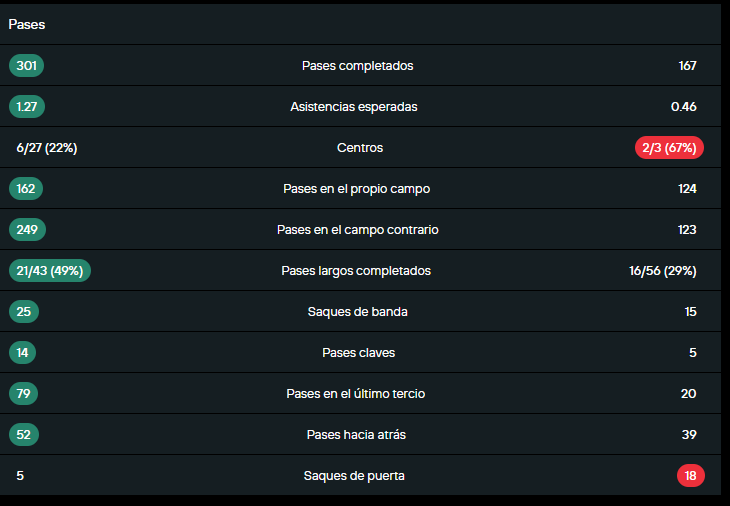Click the Pases completados row label
This screenshot has width=730, height=506.
pyautogui.click(x=357, y=66)
